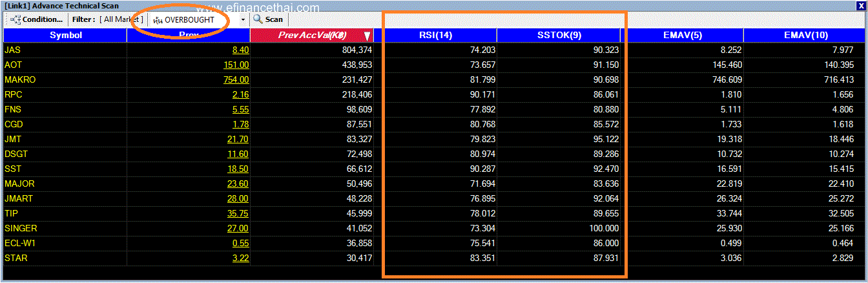Open ECL-W1 previous price 0.55 link
Image resolution: width=868 pixels, height=283 pixels.
coord(240,243)
